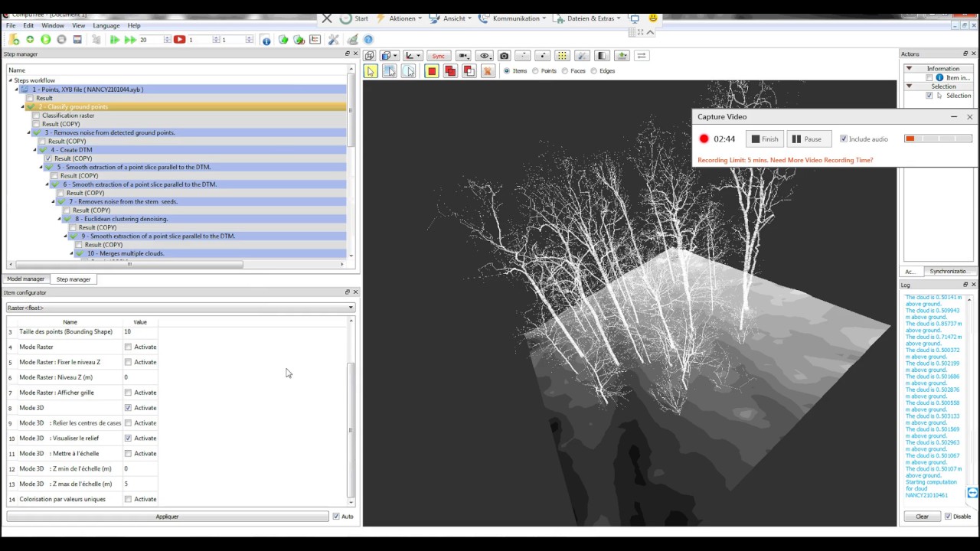Switch to the Model manager tab
Image resolution: width=980 pixels, height=551 pixels.
[x=26, y=279]
